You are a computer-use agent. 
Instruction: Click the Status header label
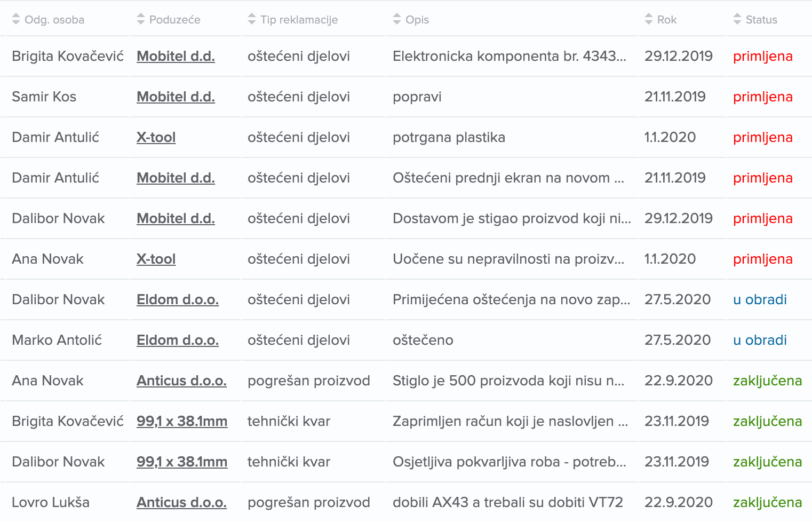(761, 20)
